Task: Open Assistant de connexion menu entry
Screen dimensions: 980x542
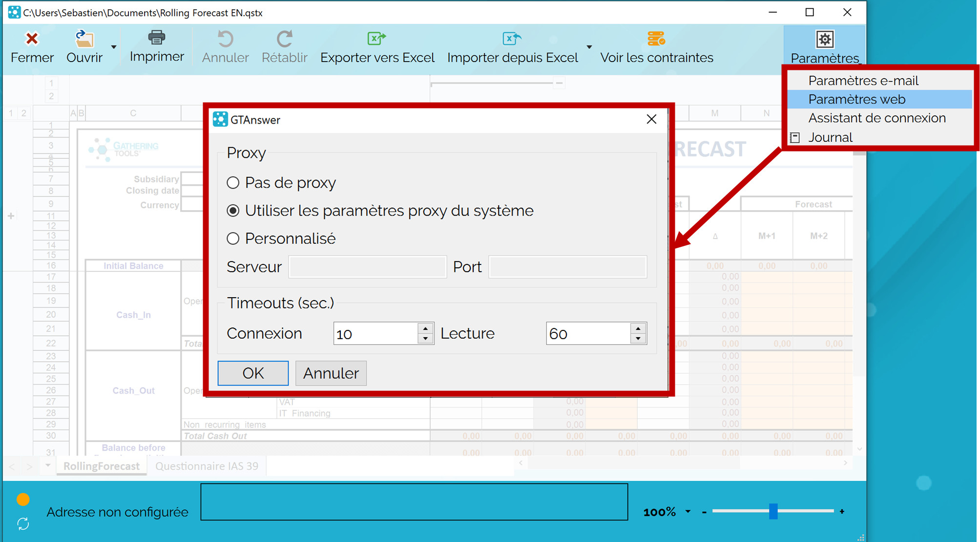Action: click(x=877, y=118)
